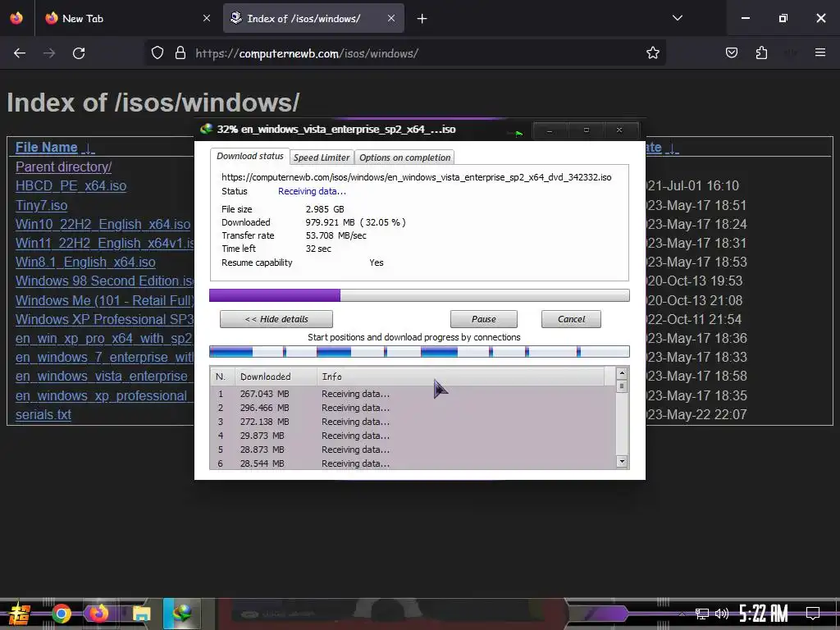The width and height of the screenshot is (840, 630).
Task: Close the Index of /isos/windows/ tab
Action: coord(391,18)
